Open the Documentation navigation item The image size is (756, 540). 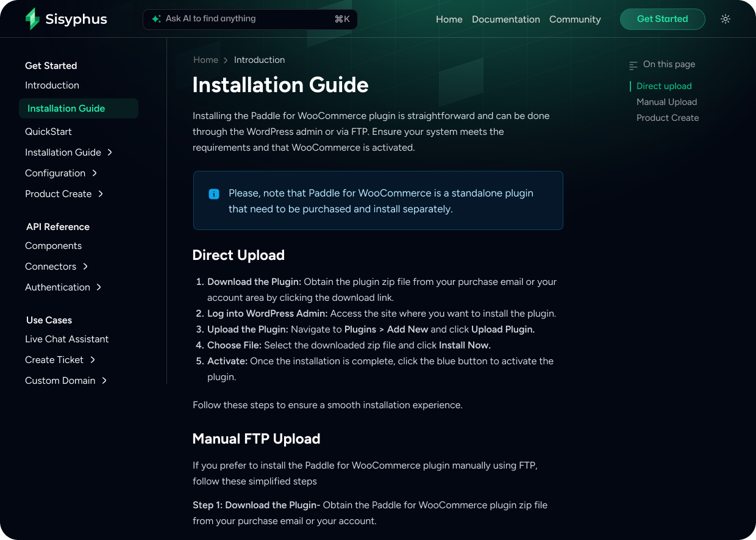click(x=506, y=20)
